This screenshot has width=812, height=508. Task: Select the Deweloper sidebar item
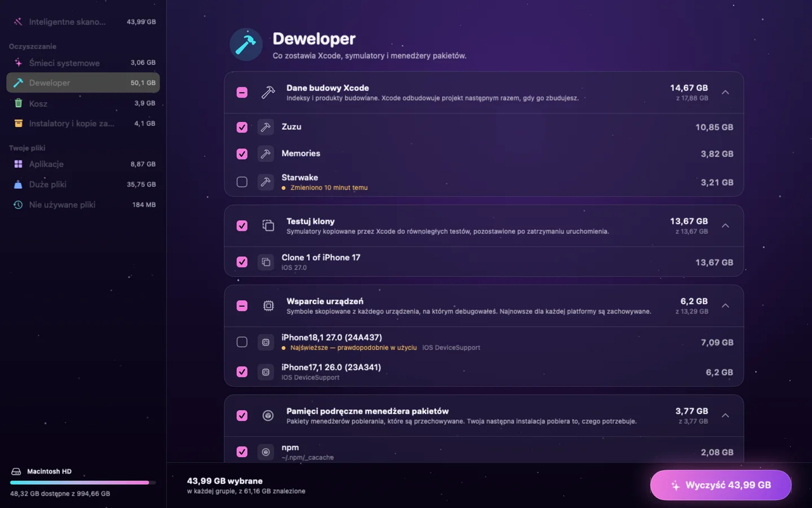(83, 82)
